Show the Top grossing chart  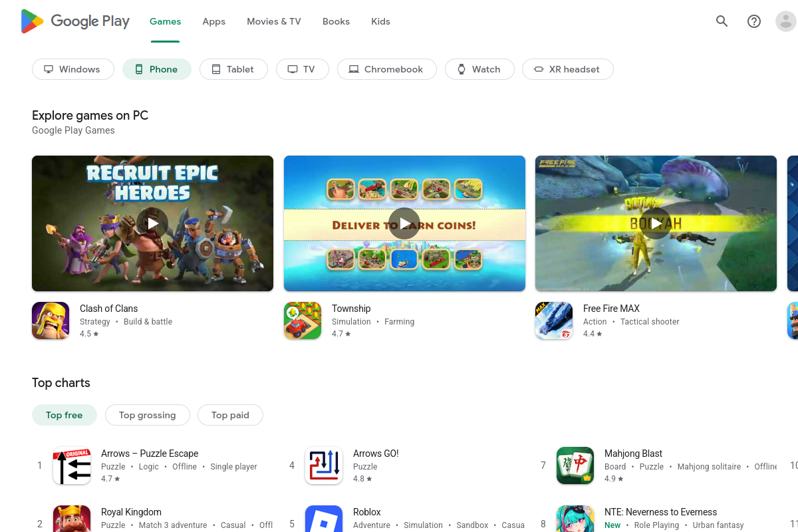point(148,415)
